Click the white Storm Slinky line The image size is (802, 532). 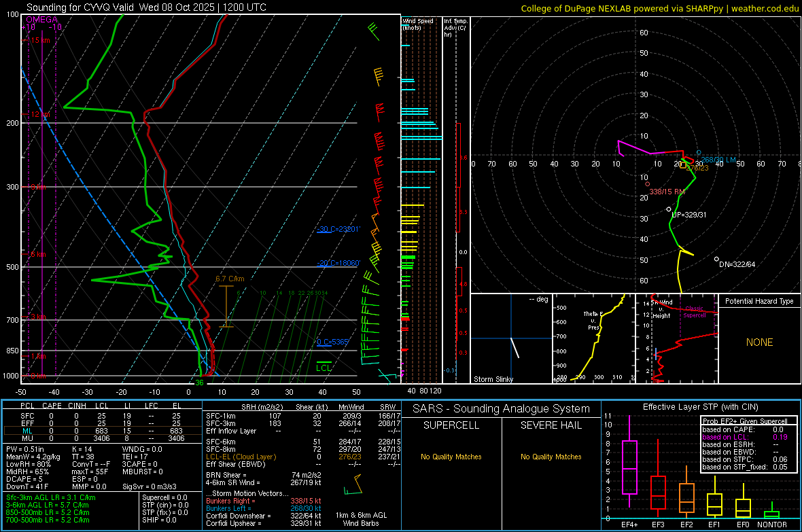pyautogui.click(x=515, y=347)
